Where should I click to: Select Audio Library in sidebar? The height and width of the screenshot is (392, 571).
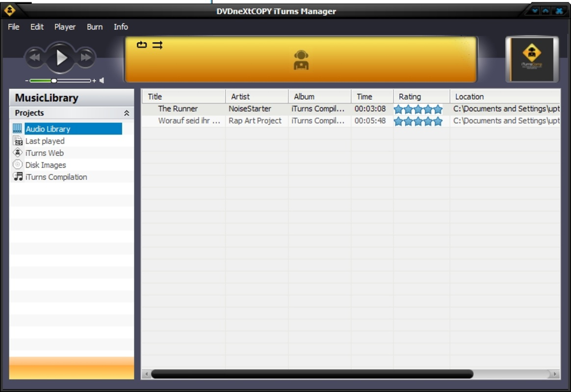point(73,129)
